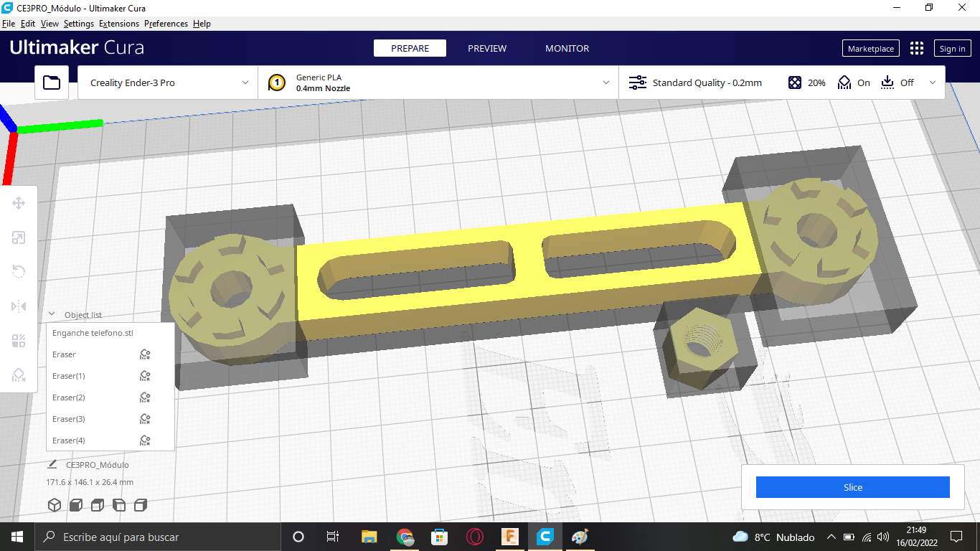Open the volume control in system tray
The height and width of the screenshot is (551, 980).
[x=883, y=537]
